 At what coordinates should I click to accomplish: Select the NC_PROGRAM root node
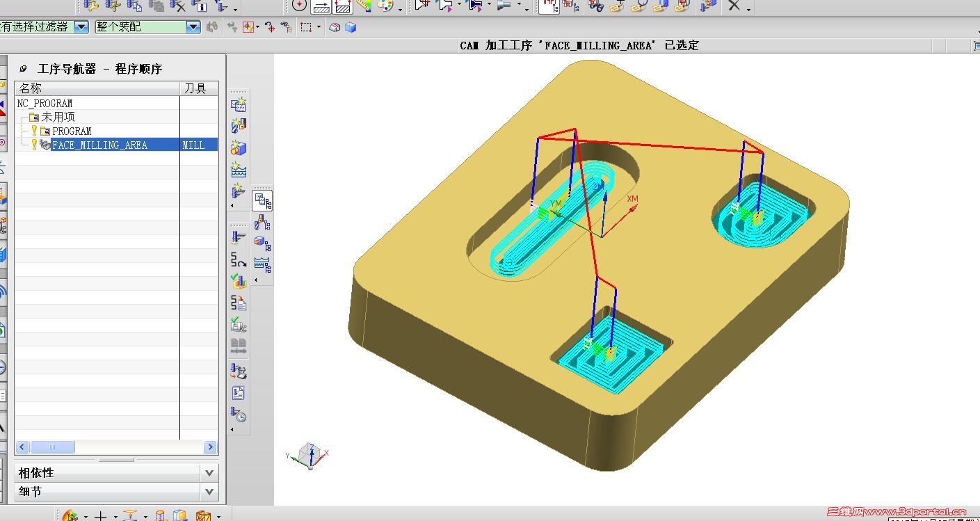pos(45,103)
